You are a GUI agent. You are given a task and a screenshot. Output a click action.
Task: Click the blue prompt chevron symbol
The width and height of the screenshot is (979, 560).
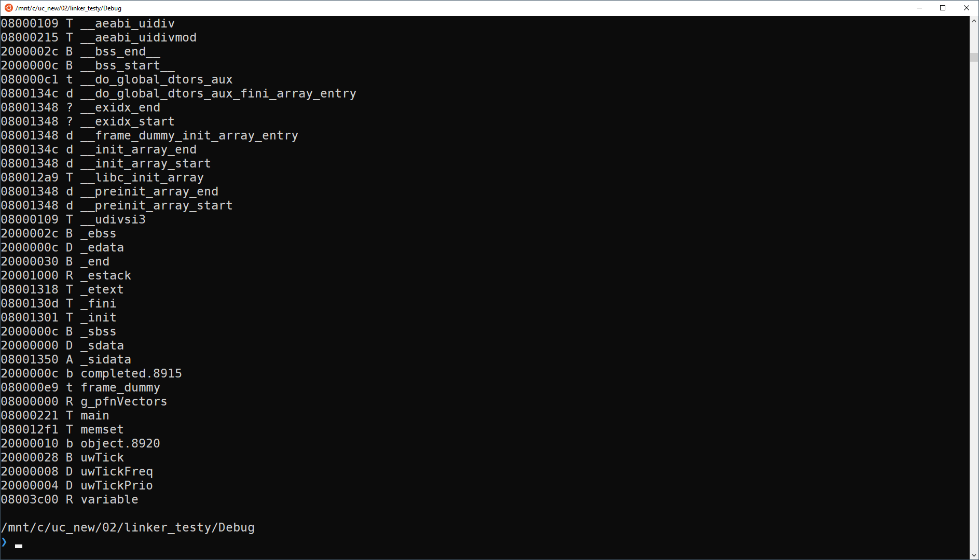tap(5, 542)
